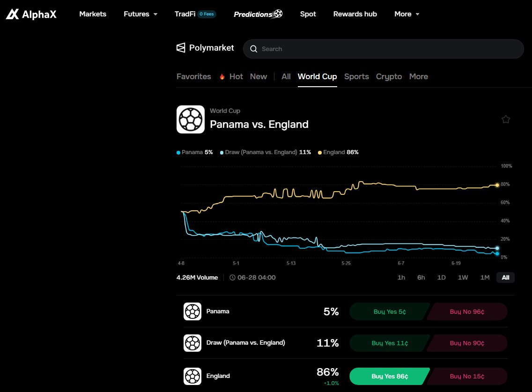Viewport: 532px width, 392px height.
Task: Click the Panama line endpoint marker on chart
Action: 497,253
